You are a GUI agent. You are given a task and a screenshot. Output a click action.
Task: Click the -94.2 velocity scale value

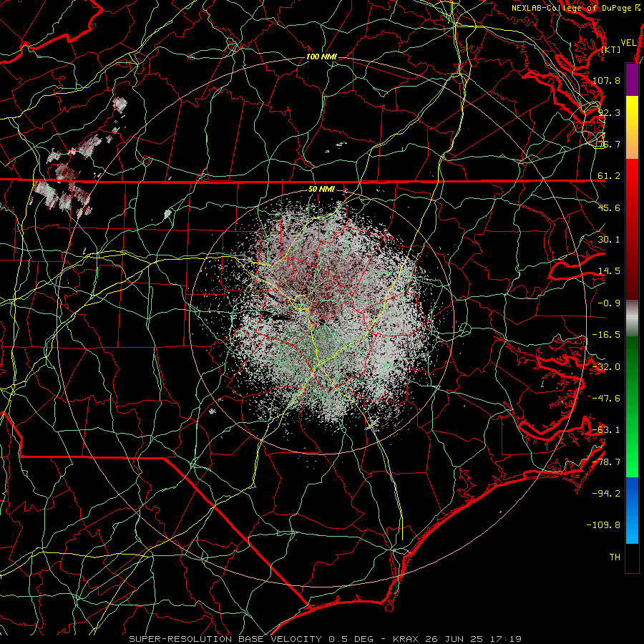606,493
